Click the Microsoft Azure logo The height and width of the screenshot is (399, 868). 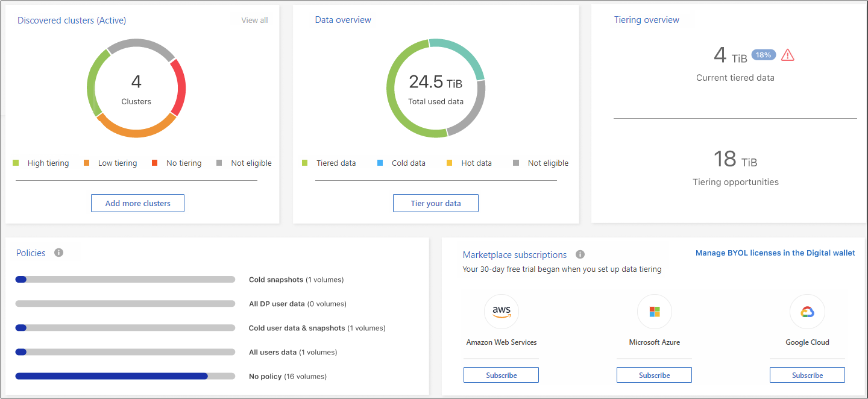click(654, 312)
